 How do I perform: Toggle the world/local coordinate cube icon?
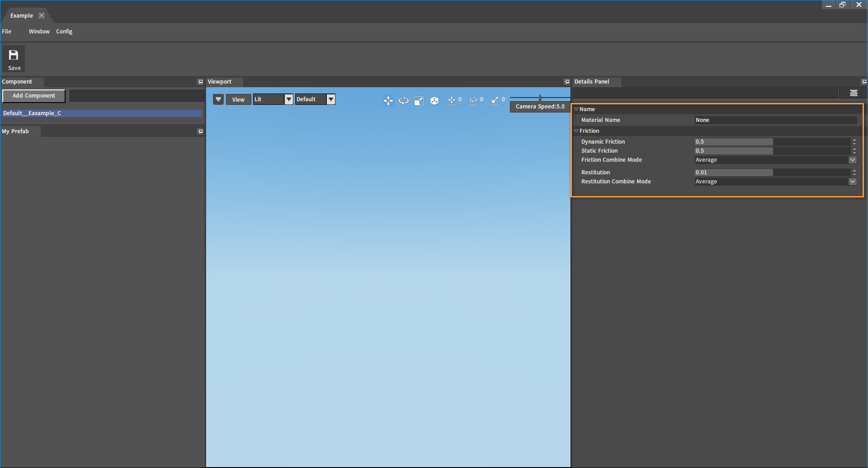(434, 100)
